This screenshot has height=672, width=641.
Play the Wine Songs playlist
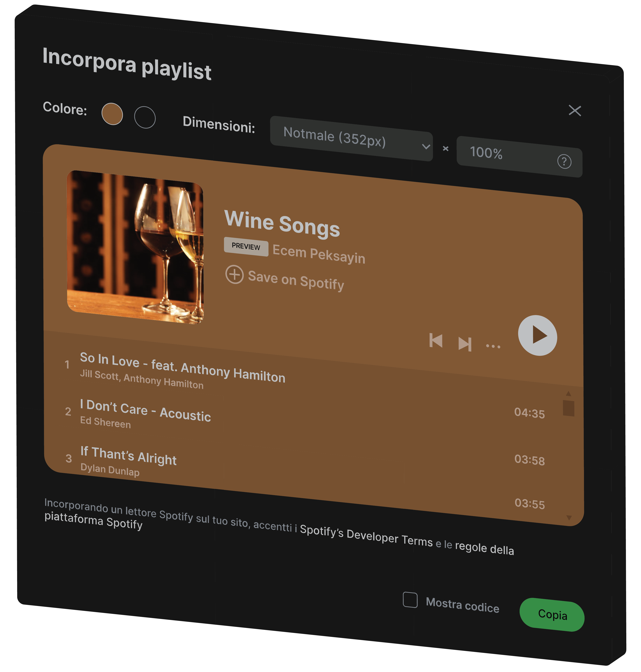537,335
